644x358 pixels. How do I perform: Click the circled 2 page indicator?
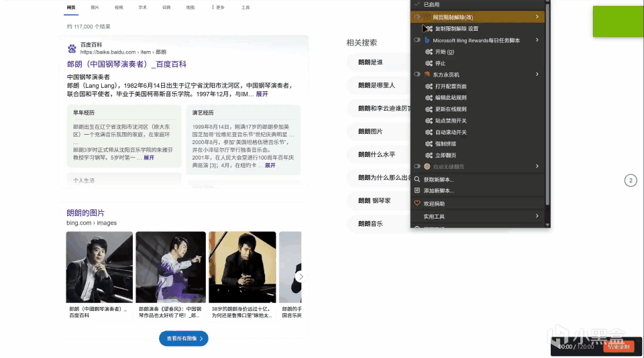(x=631, y=180)
